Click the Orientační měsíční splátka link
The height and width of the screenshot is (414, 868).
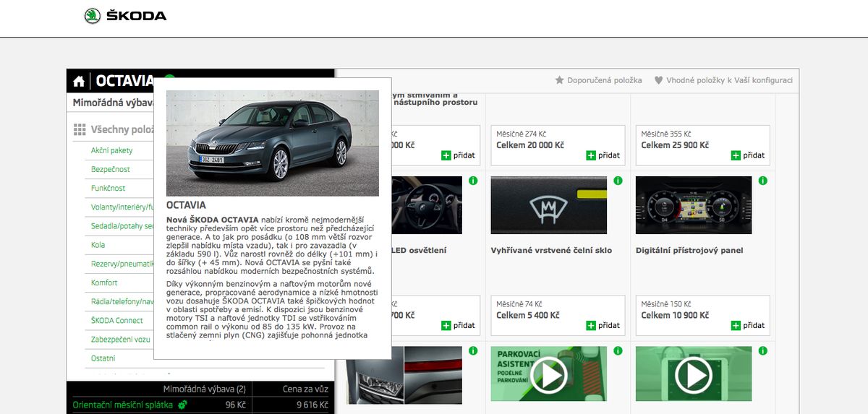coord(123,405)
